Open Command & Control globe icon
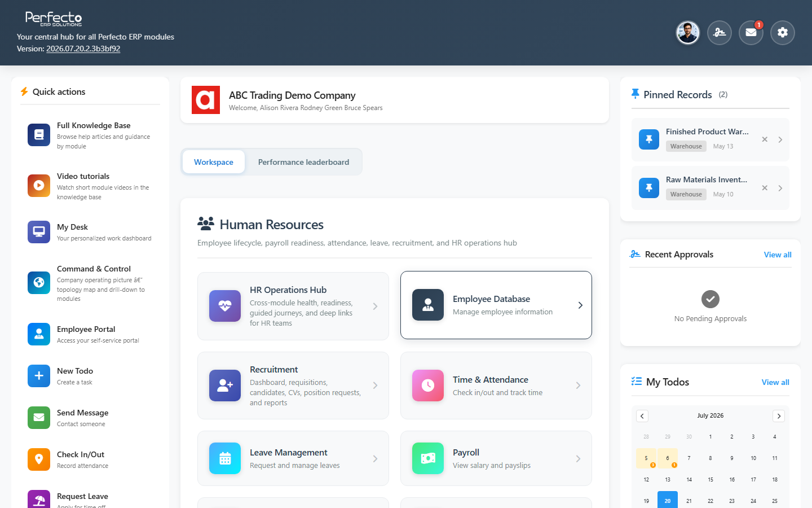812x508 pixels. point(39,282)
